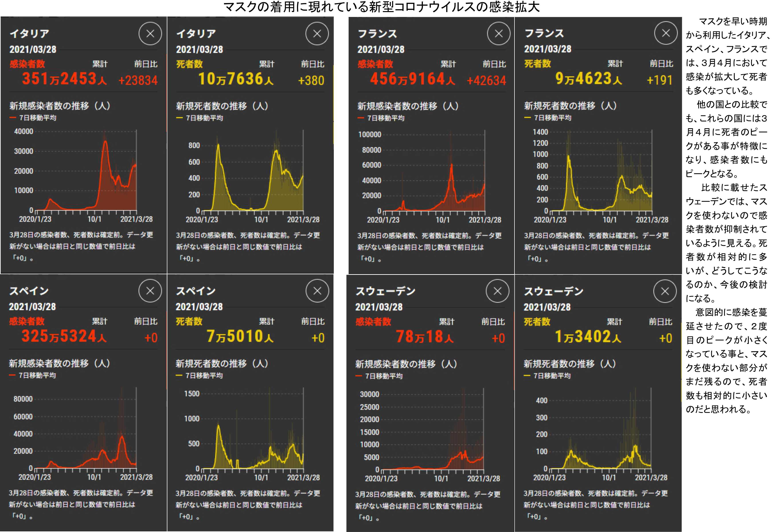Close the Sweden deaths panel

pyautogui.click(x=665, y=291)
